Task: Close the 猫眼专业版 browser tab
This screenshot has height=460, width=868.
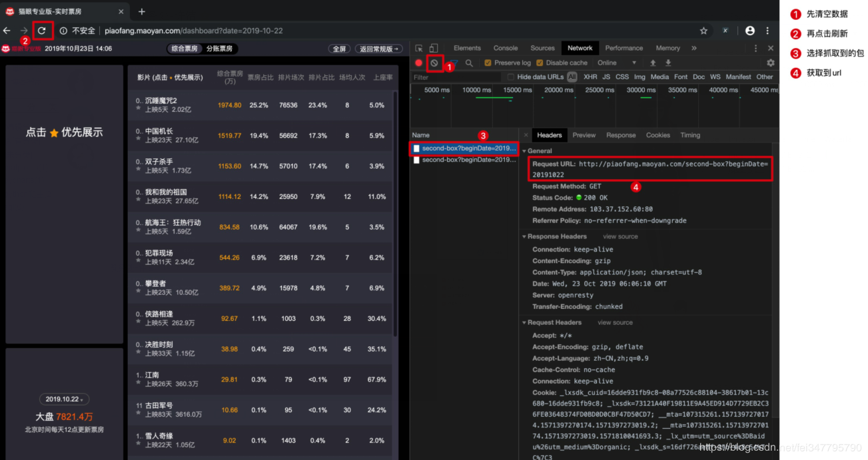Action: (x=121, y=11)
